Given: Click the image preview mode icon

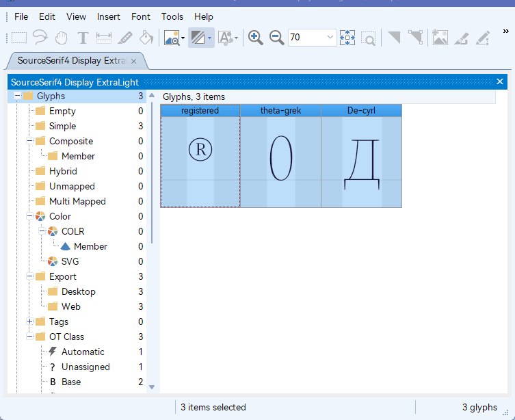Looking at the screenshot, I should point(172,38).
